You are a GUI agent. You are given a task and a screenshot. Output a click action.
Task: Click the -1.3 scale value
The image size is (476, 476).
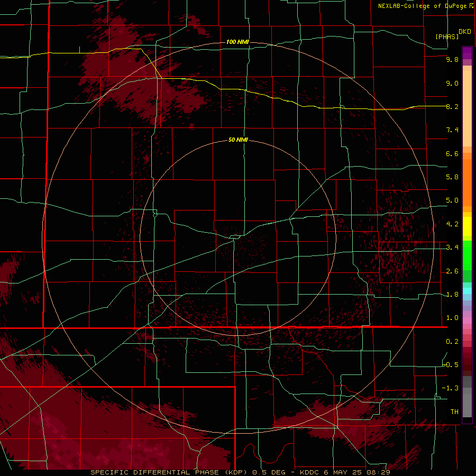451,388
